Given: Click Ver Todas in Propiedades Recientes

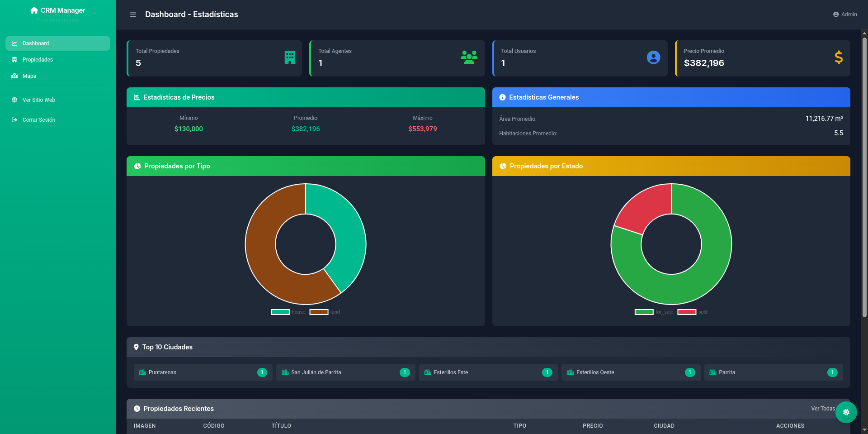Looking at the screenshot, I should [x=822, y=409].
